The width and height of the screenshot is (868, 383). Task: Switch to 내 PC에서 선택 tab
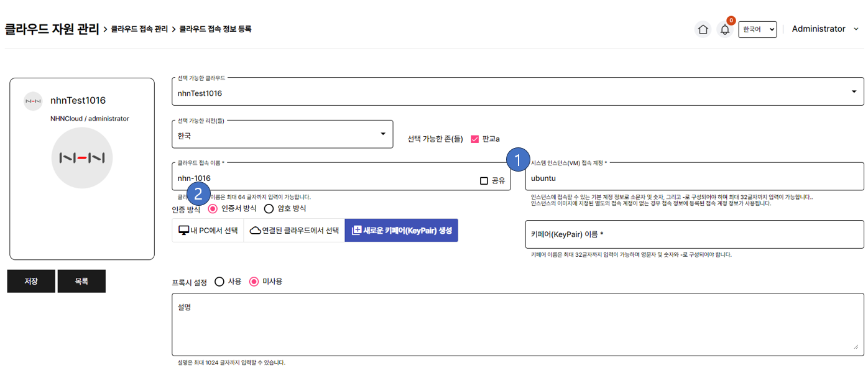click(x=208, y=230)
